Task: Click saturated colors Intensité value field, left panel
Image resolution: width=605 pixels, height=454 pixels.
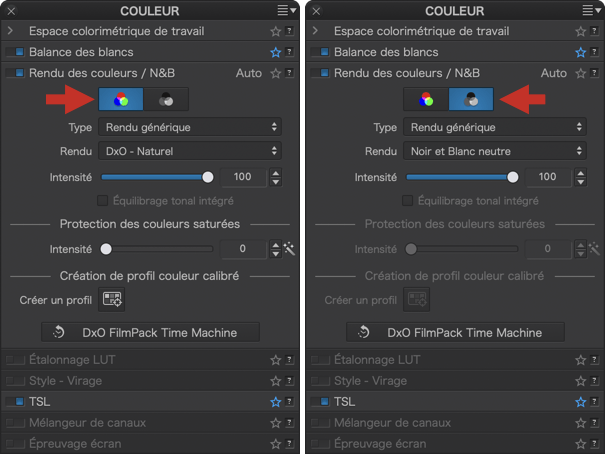Action: click(x=243, y=249)
